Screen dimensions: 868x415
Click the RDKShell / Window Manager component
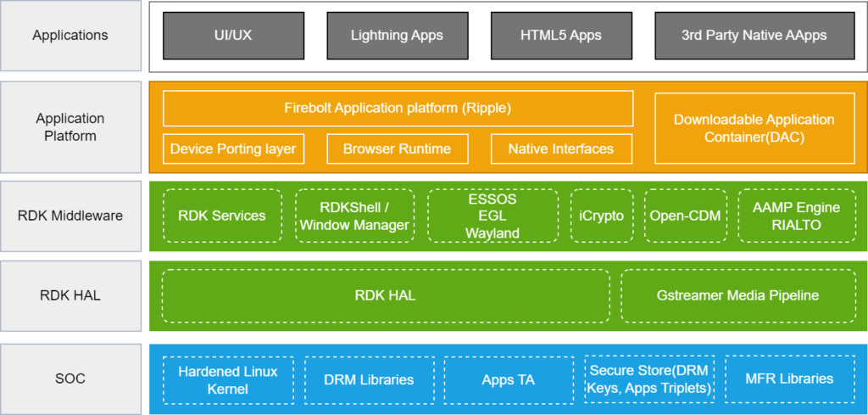click(x=354, y=216)
